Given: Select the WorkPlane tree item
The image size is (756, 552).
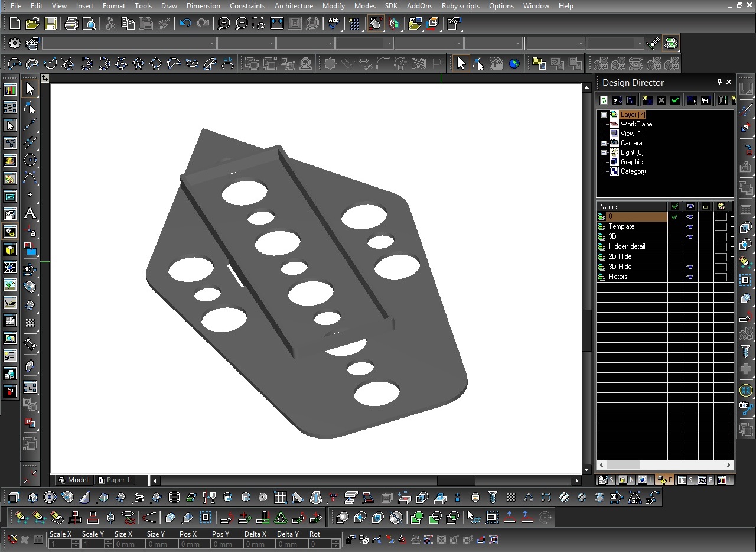Looking at the screenshot, I should pyautogui.click(x=636, y=124).
